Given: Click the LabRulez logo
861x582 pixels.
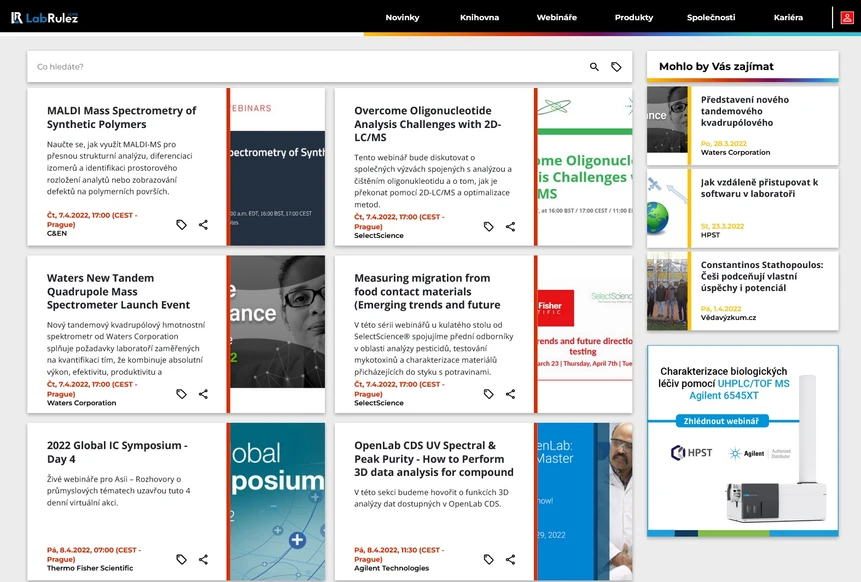Looking at the screenshot, I should [x=44, y=18].
